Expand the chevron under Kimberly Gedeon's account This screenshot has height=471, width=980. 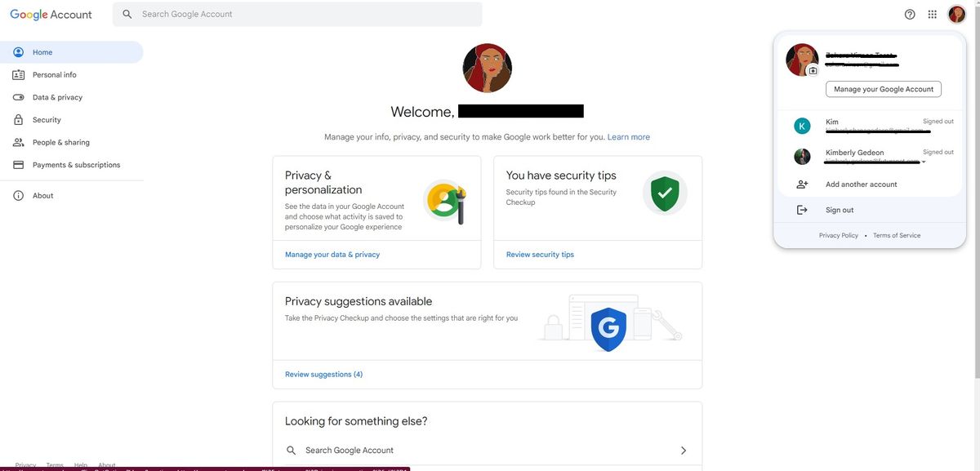click(923, 160)
